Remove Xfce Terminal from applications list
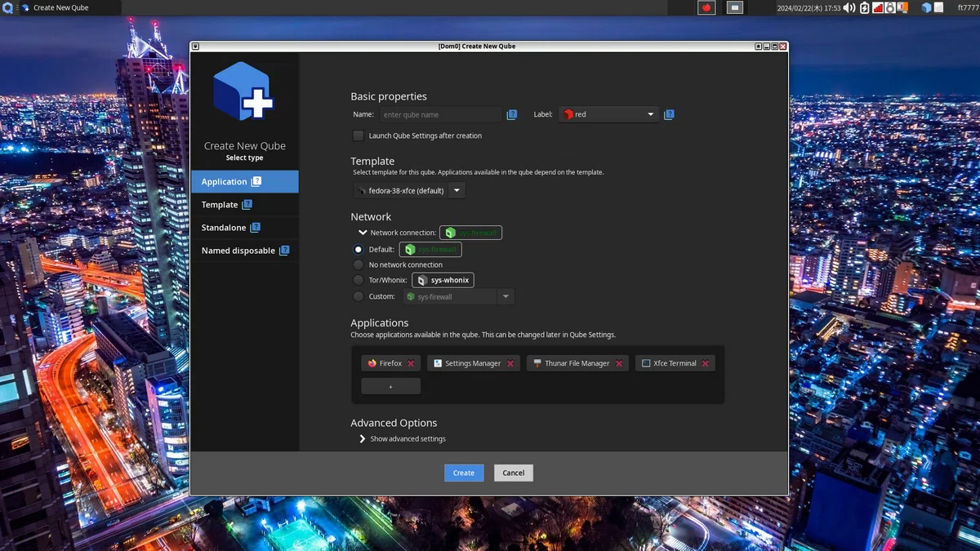 pos(706,363)
